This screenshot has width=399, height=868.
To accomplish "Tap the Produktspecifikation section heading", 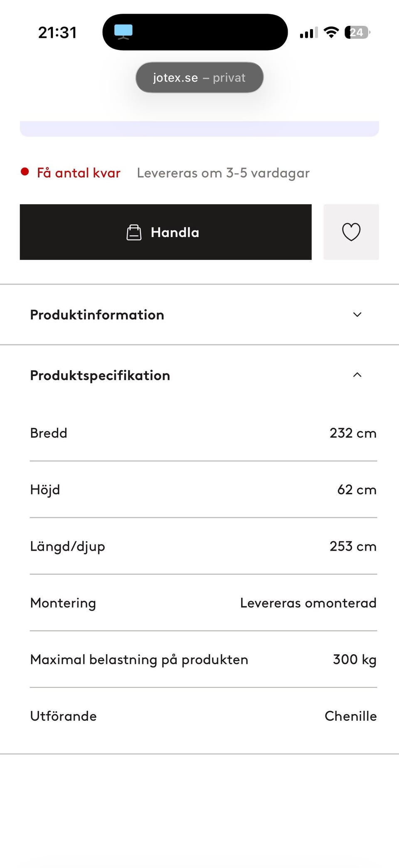I will [100, 375].
